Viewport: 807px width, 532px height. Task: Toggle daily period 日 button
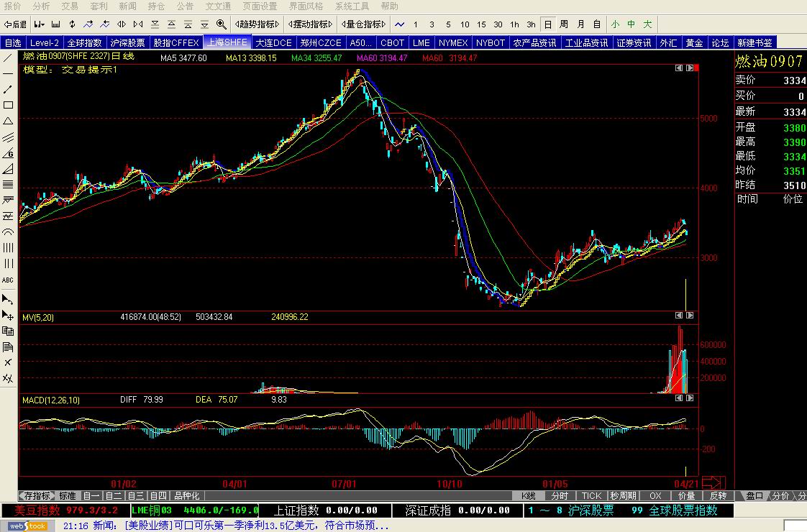click(547, 24)
